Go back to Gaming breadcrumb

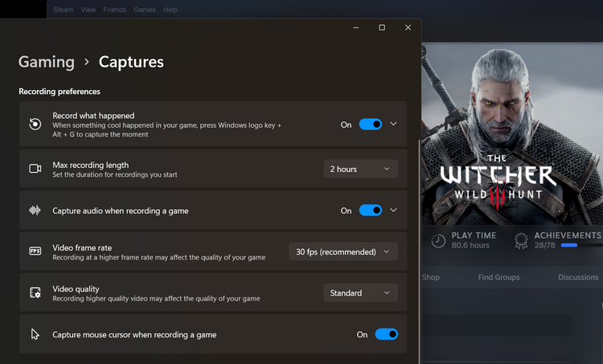(x=47, y=62)
